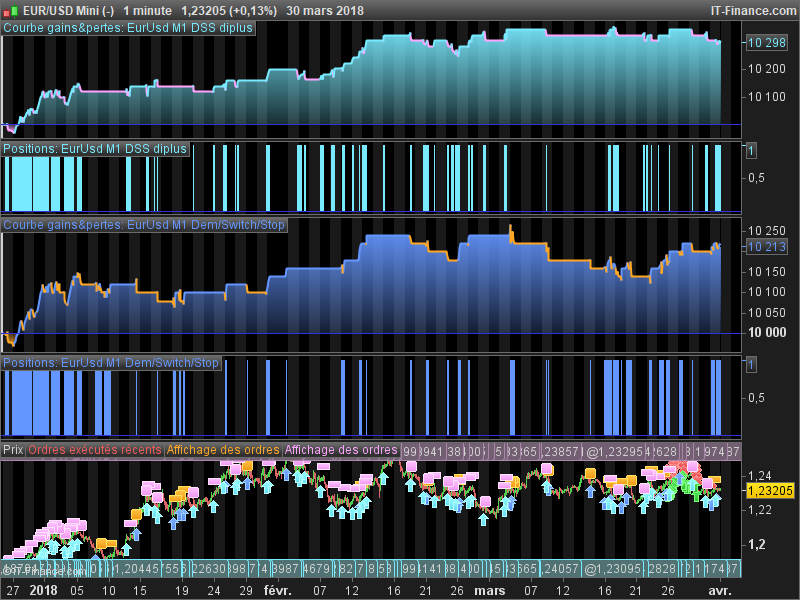This screenshot has height=600, width=800.
Task: Click the 1,23205 (+0,13%) price quote
Action: click(x=229, y=11)
